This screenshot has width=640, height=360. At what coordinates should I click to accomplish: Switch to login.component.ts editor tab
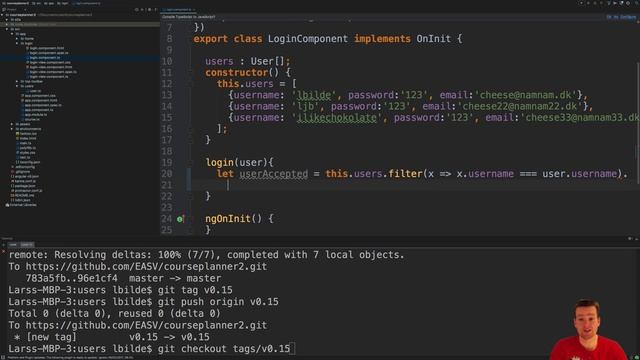(178, 9)
